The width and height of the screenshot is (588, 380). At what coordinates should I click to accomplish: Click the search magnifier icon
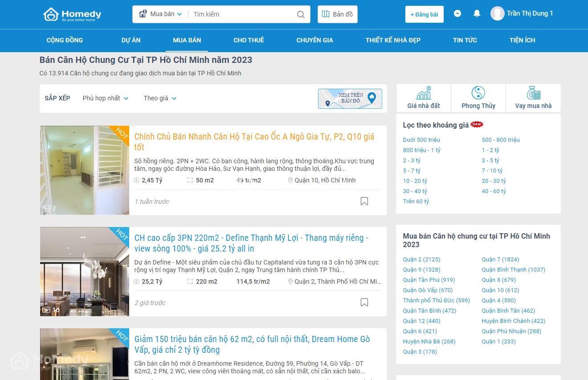(x=301, y=14)
